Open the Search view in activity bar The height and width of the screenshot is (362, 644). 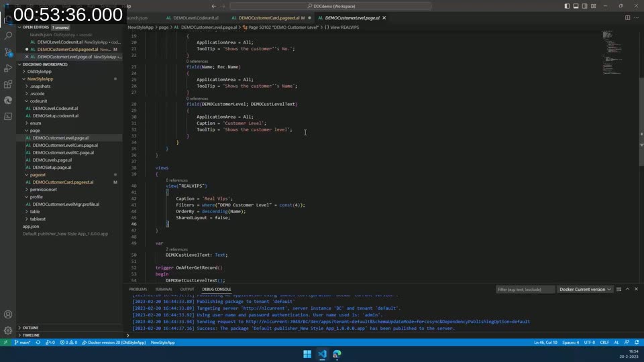(x=8, y=36)
